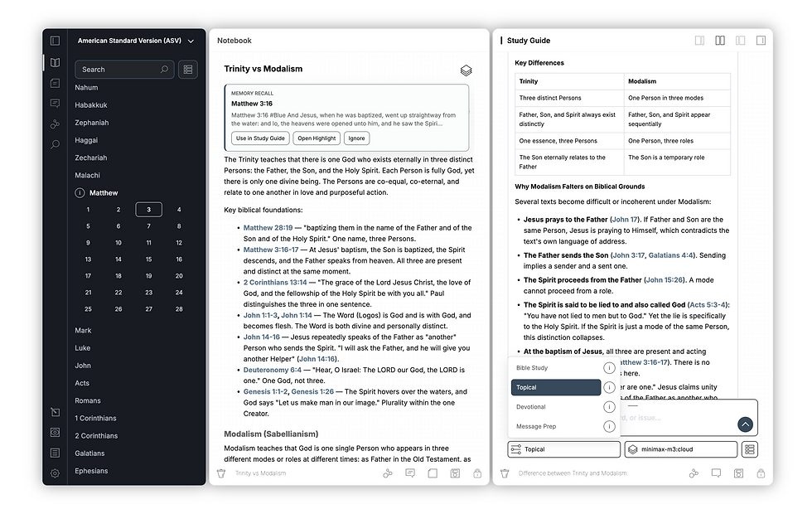Viewport: 812px width, 514px height.
Task: Expand the American Standard Version dropdown
Action: [x=136, y=41]
